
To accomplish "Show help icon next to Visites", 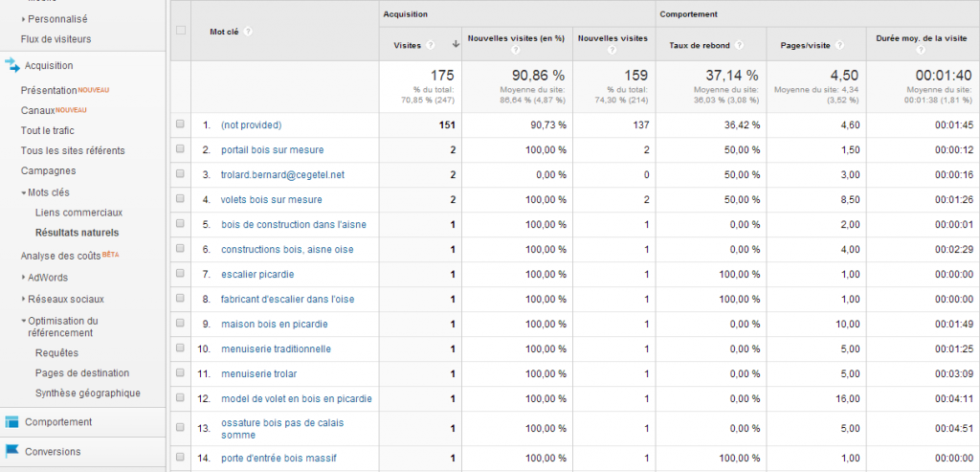I will point(430,46).
